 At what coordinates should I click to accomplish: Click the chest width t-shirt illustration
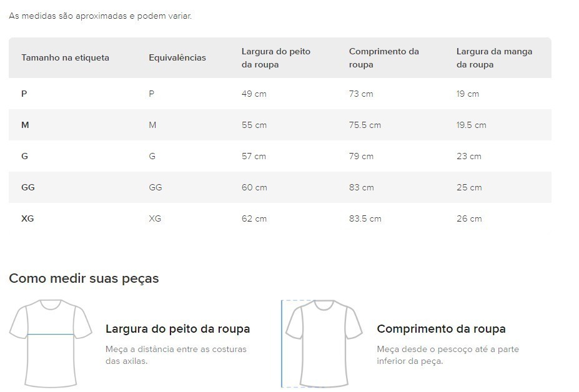[51, 344]
